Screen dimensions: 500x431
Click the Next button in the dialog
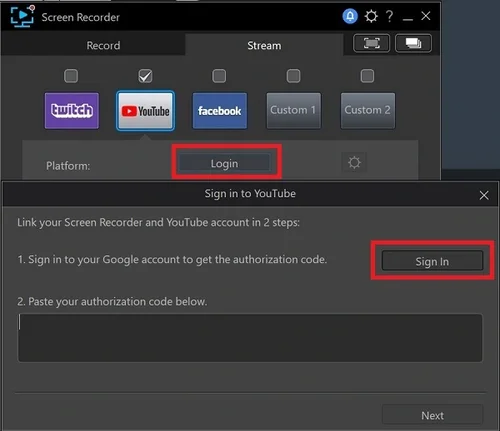tap(432, 415)
